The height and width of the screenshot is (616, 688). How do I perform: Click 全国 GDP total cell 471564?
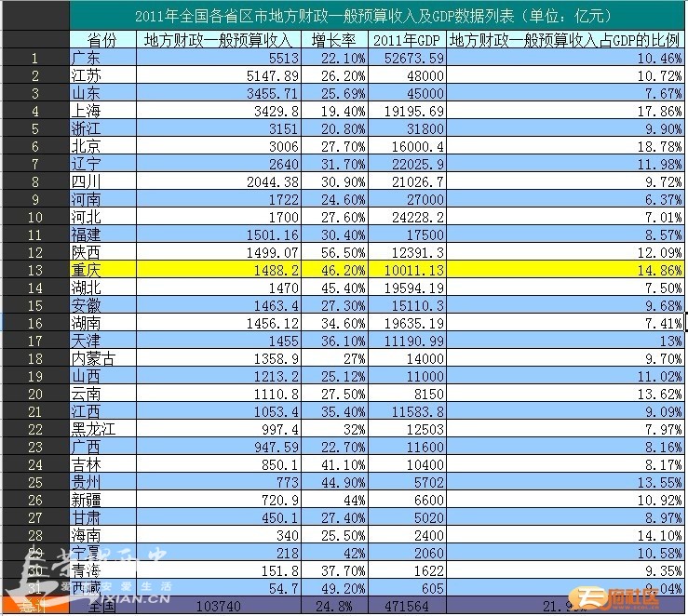[407, 606]
